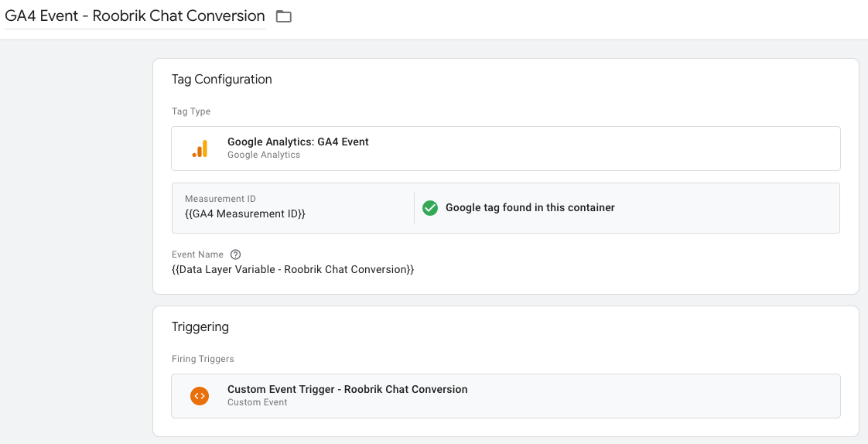Screen dimensions: 868x444
Task: Click the Tag Type label
Action: (x=191, y=111)
